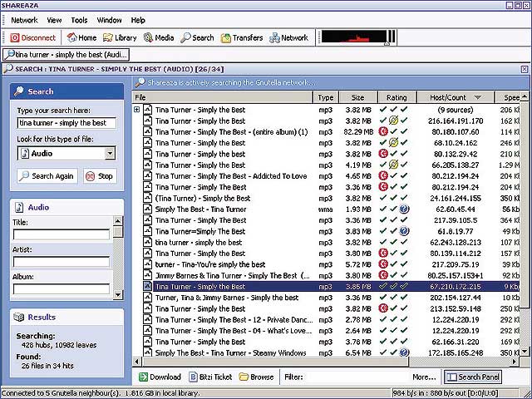Click yellow rating icon on 216.164.191.170 row
Image resolution: width=532 pixels, height=399 pixels.
[393, 121]
